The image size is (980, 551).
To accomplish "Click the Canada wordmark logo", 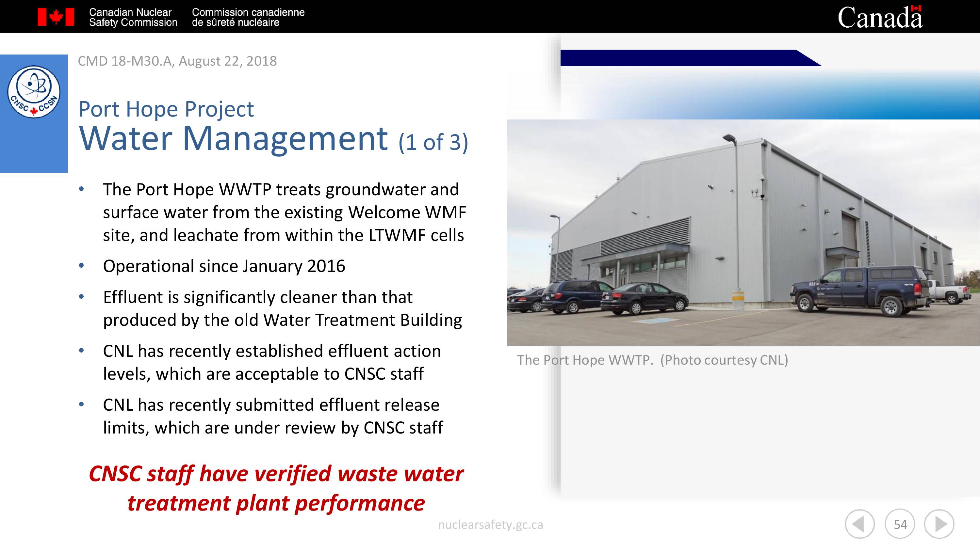I will tap(880, 17).
